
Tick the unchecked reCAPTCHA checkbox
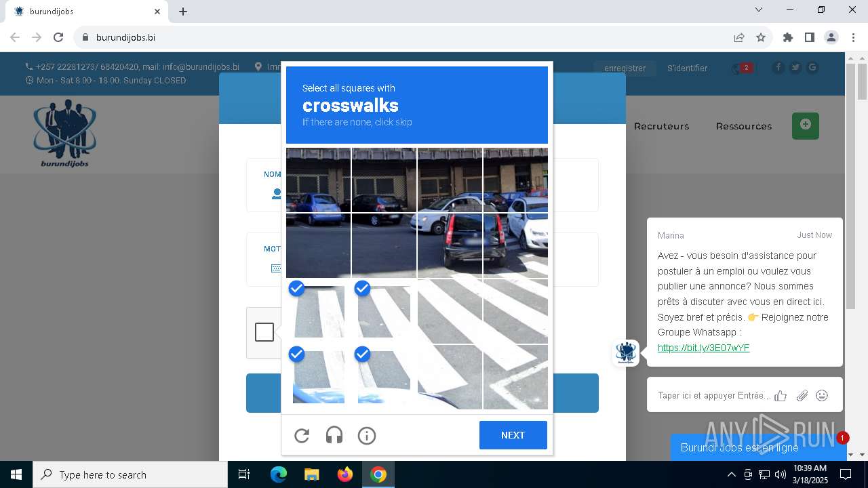click(264, 332)
